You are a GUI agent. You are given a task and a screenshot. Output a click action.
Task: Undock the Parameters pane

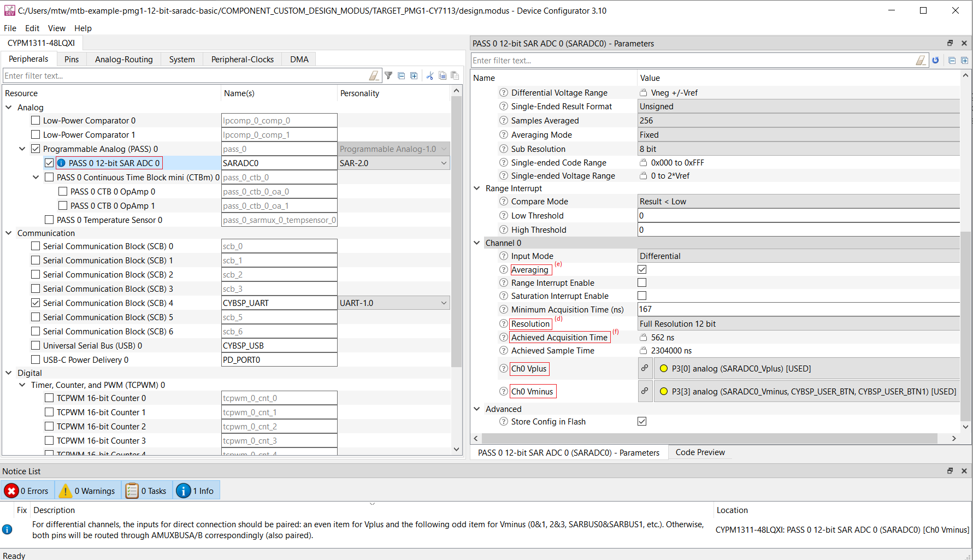(x=950, y=43)
